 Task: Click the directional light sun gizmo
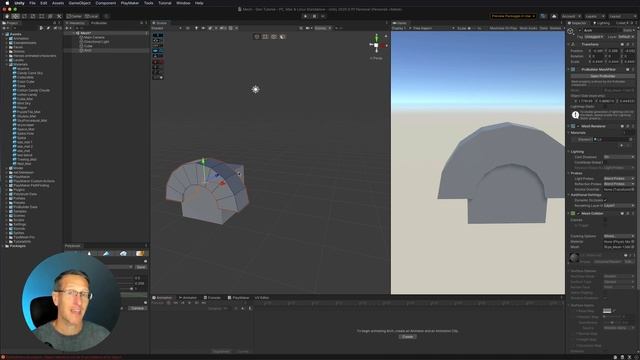[x=256, y=89]
